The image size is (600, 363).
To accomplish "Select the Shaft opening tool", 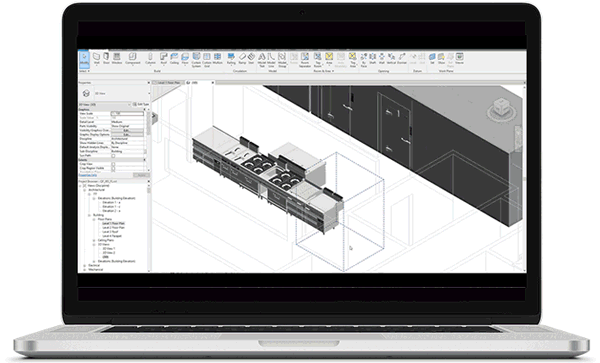I will (372, 58).
